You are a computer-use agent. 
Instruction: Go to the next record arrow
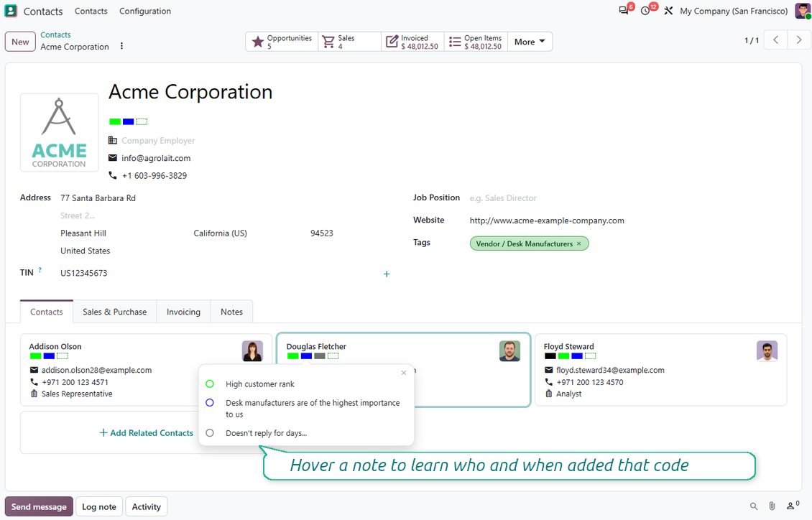coord(798,40)
